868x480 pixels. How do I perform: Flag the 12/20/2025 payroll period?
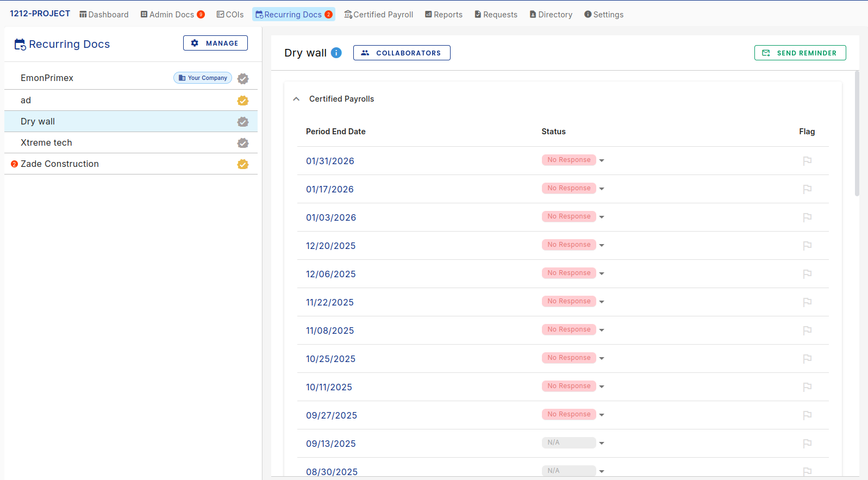[x=807, y=246]
